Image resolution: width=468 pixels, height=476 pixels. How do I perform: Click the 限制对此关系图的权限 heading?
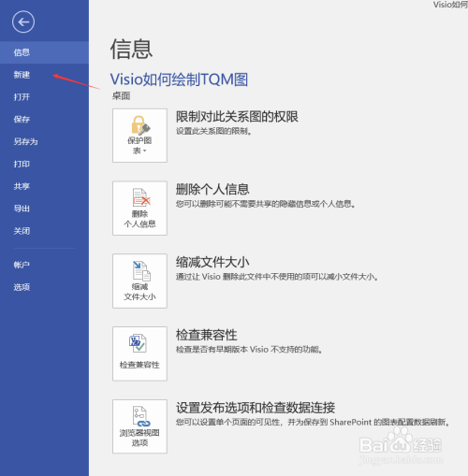pos(237,117)
